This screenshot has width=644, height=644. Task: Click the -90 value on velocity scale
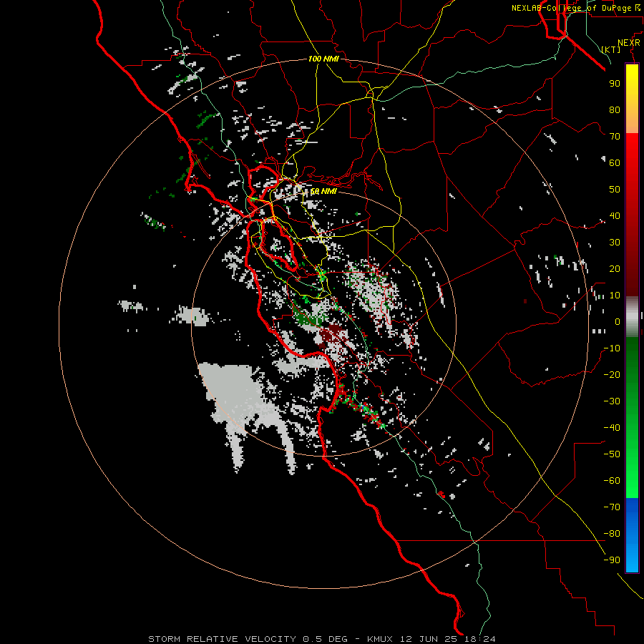[x=612, y=560]
